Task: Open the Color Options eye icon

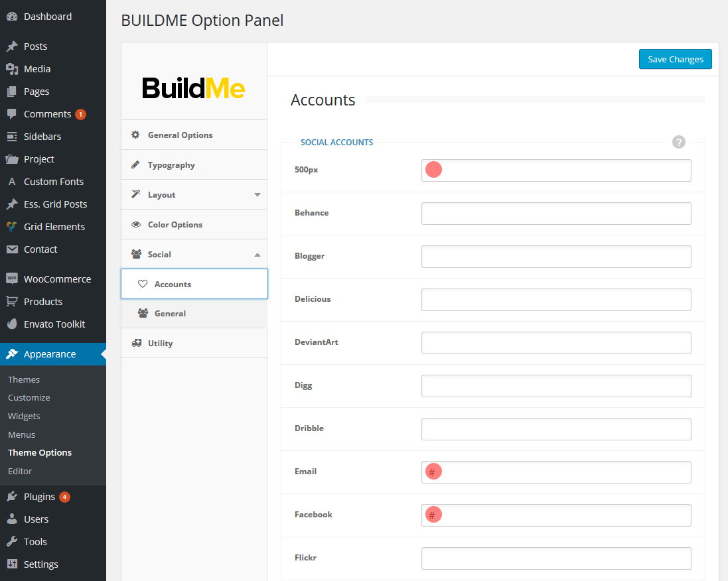Action: click(x=137, y=224)
